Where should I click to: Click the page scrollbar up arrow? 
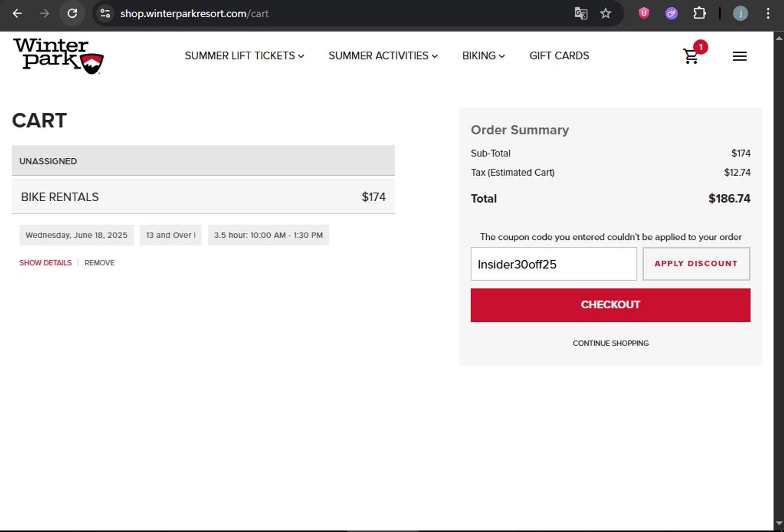(779, 38)
